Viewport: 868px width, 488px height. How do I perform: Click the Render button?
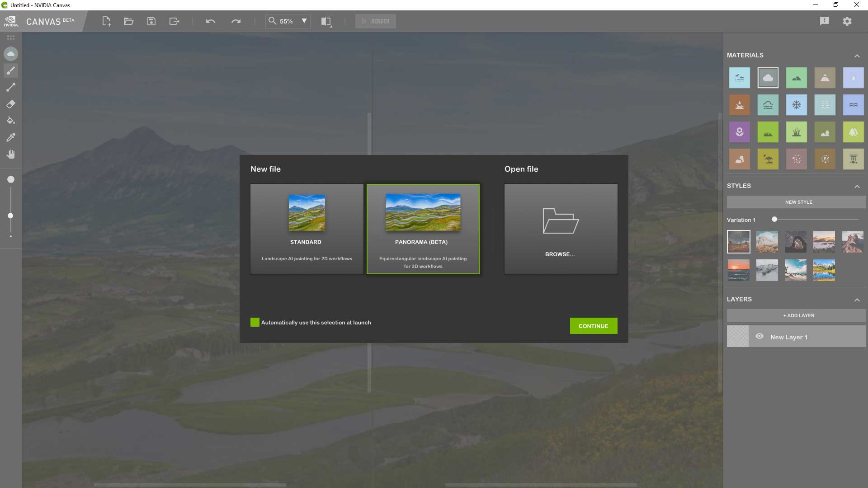376,21
